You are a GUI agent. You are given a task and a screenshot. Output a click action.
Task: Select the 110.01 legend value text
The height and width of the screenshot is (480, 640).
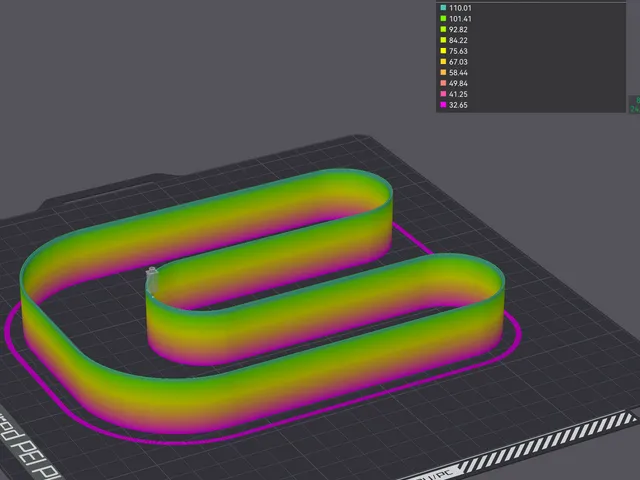(460, 8)
